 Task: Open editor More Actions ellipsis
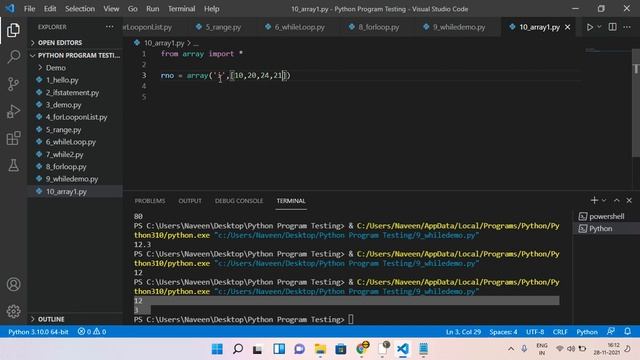[627, 27]
